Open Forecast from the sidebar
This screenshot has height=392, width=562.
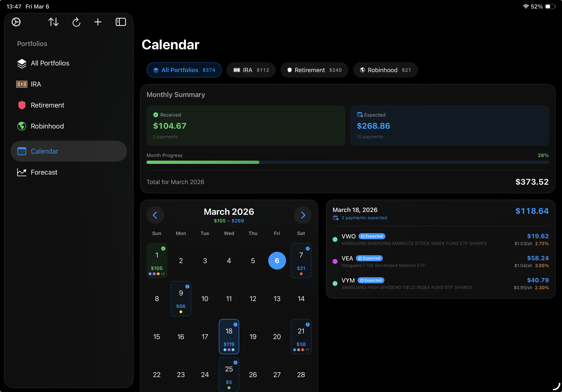(44, 172)
